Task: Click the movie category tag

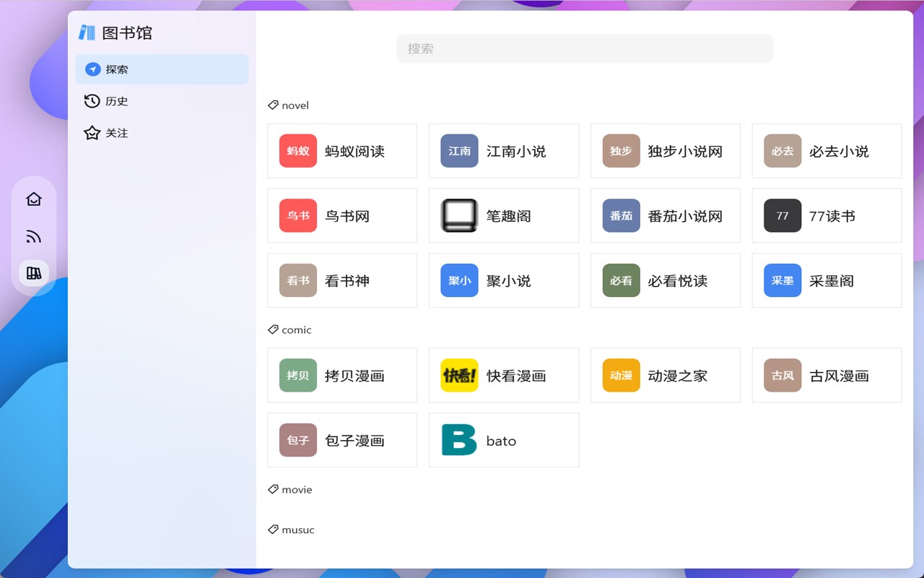Action: click(289, 490)
